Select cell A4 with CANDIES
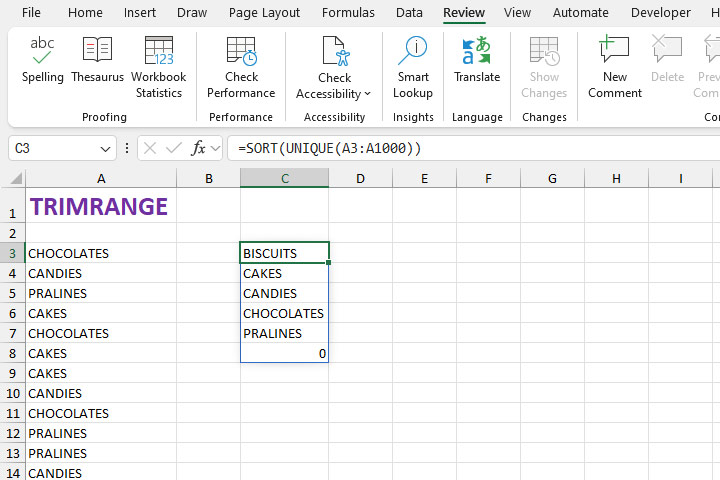 (101, 273)
